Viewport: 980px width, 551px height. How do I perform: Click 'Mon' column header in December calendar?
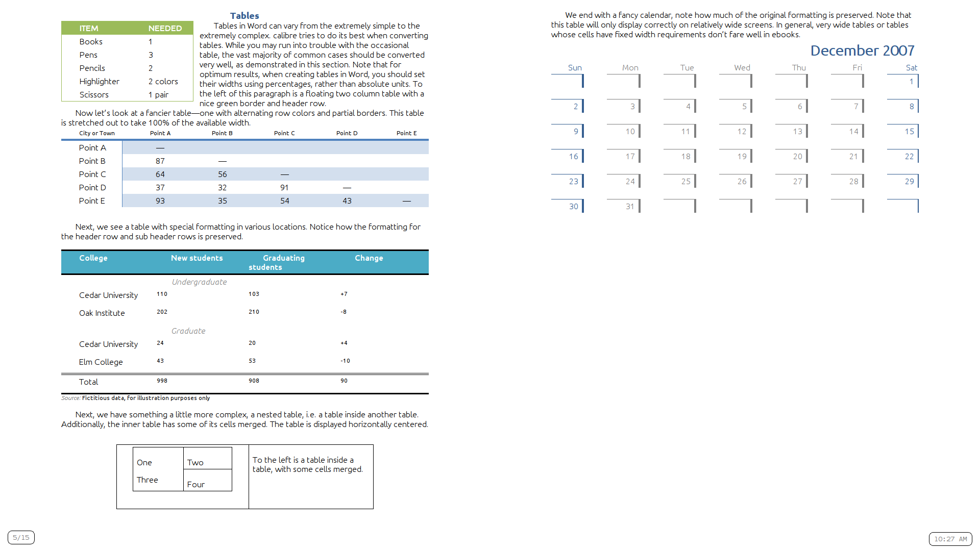(x=629, y=67)
